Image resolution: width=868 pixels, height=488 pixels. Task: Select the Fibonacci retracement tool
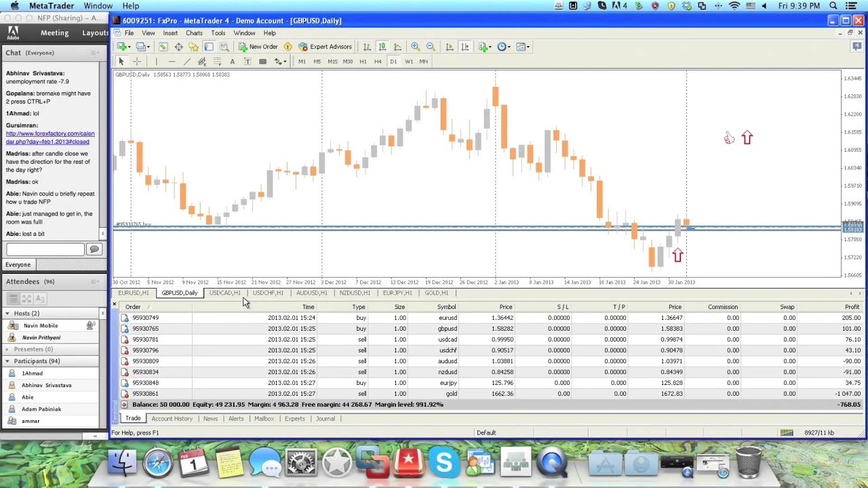(x=217, y=61)
